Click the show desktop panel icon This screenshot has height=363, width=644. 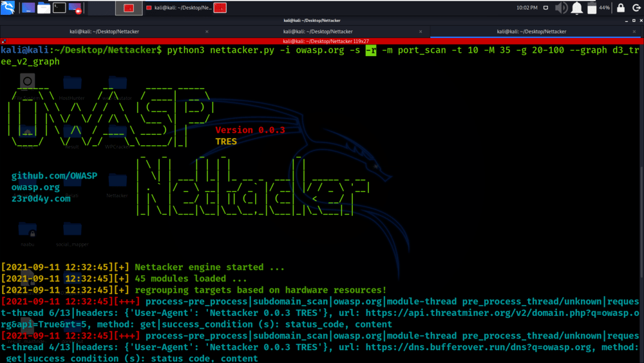(28, 8)
